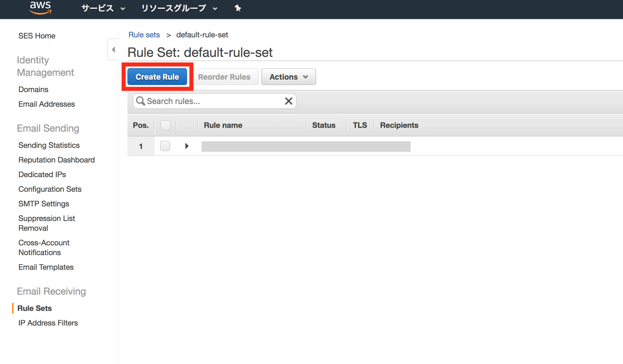
Task: Click the Pos. column header
Action: coord(141,125)
